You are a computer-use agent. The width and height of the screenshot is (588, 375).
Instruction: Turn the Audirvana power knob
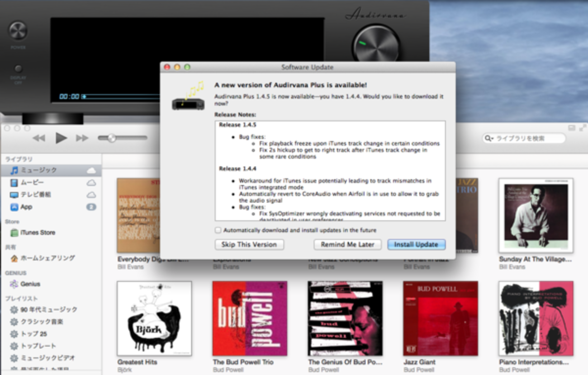[x=18, y=31]
